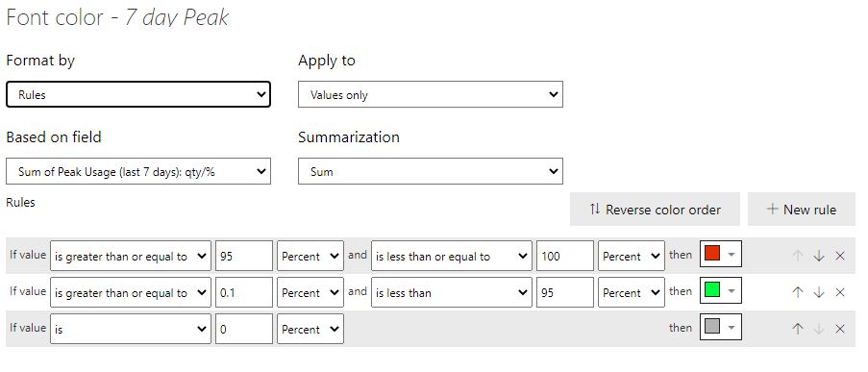This screenshot has height=372, width=868.
Task: Click the value field containing 0.1
Action: point(244,292)
